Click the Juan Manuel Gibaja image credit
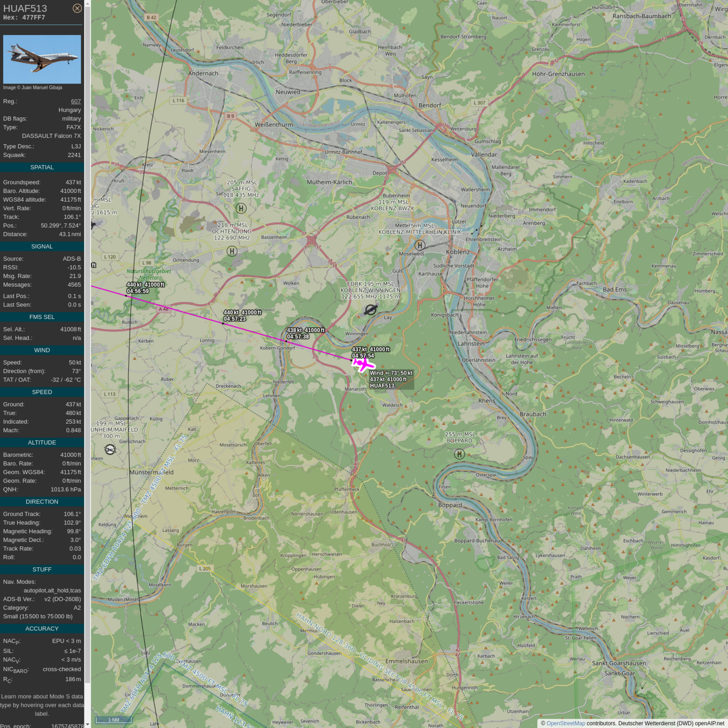The width and height of the screenshot is (728, 728). click(x=33, y=87)
